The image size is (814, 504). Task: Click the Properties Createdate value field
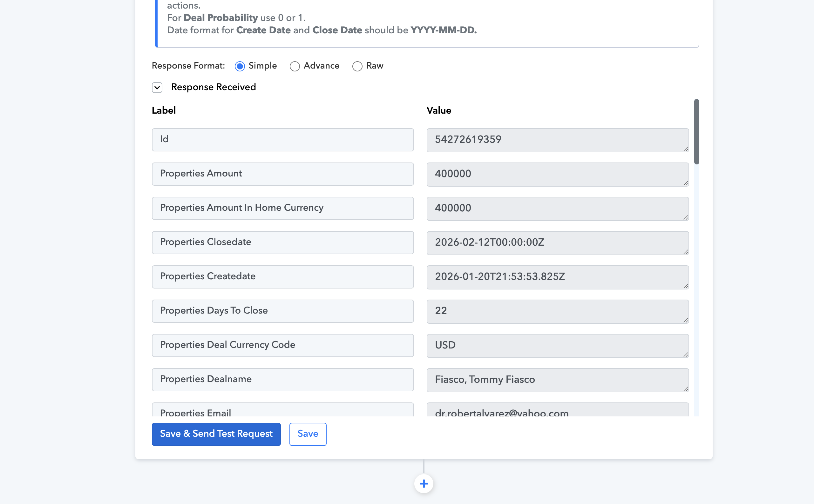pyautogui.click(x=557, y=277)
